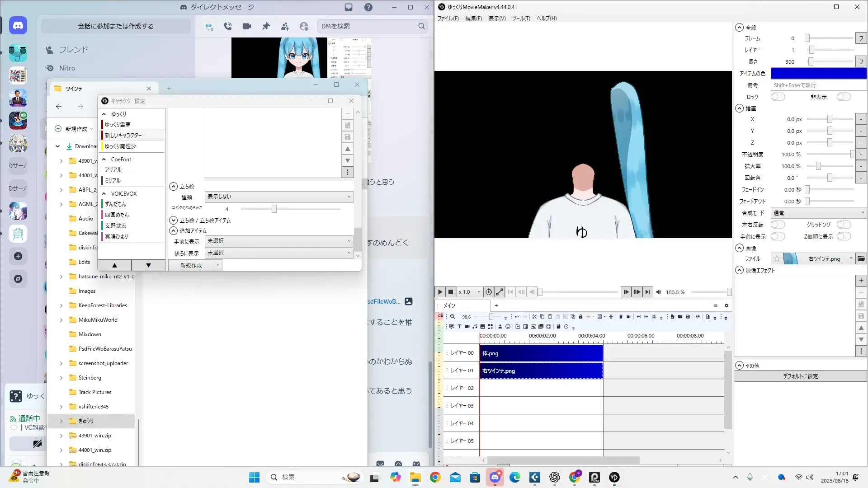Expand the Steinberg folder in tree
The width and height of the screenshot is (868, 488).
pos(61,378)
